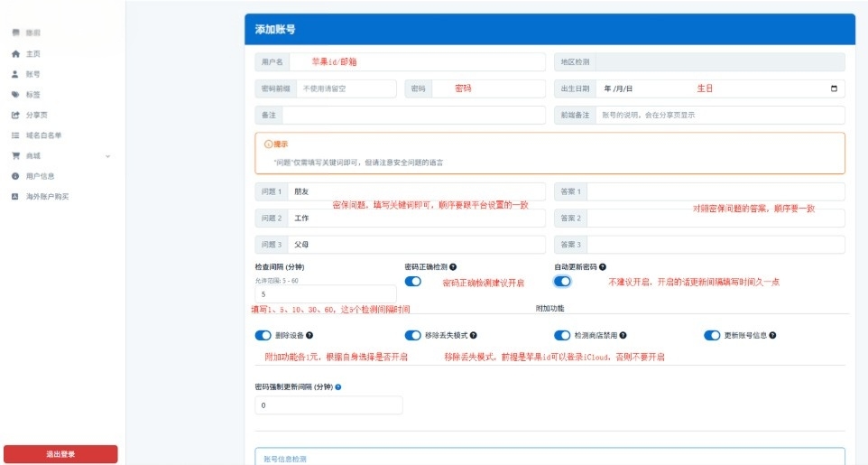This screenshot has width=868, height=465.
Task: Expand the 商城 sidebar submenu chevron
Action: coord(108,156)
